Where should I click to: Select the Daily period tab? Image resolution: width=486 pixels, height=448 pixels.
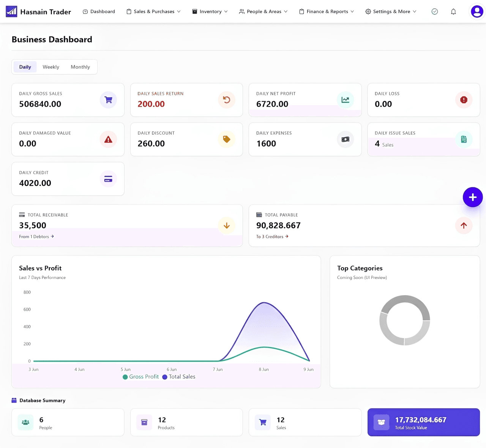coord(25,67)
